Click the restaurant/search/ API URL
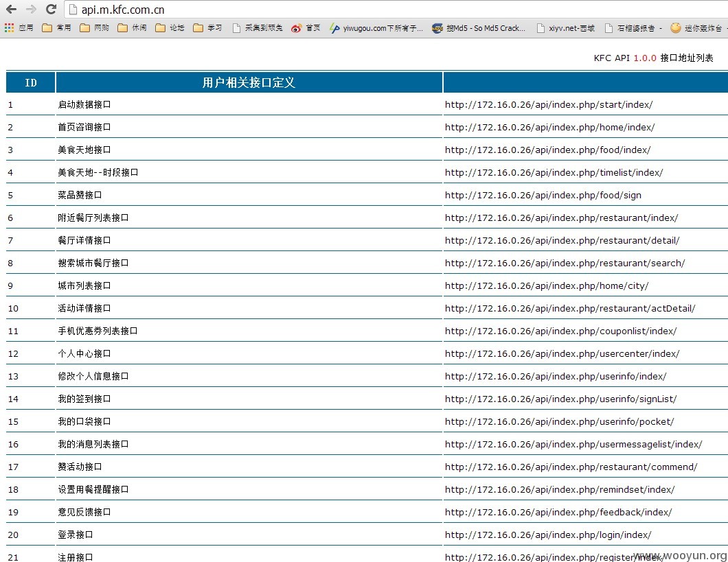728x562 pixels. click(x=565, y=264)
